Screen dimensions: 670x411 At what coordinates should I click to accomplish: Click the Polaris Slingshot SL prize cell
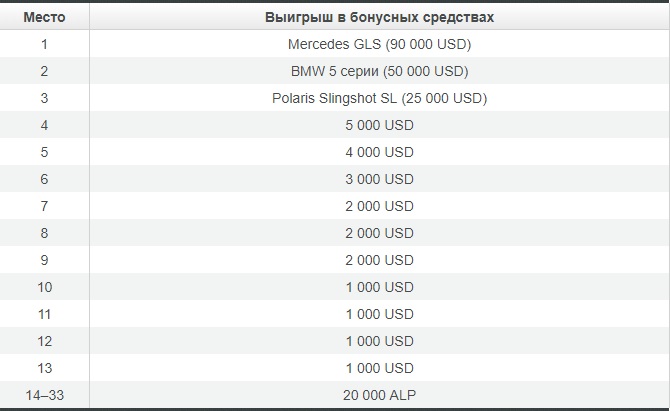pyautogui.click(x=379, y=98)
